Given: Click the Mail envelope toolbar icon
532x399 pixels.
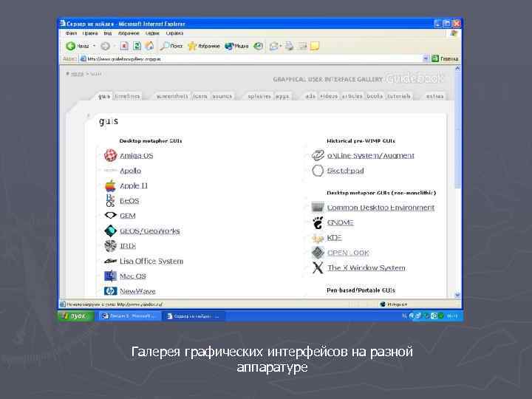Looking at the screenshot, I should [274, 46].
